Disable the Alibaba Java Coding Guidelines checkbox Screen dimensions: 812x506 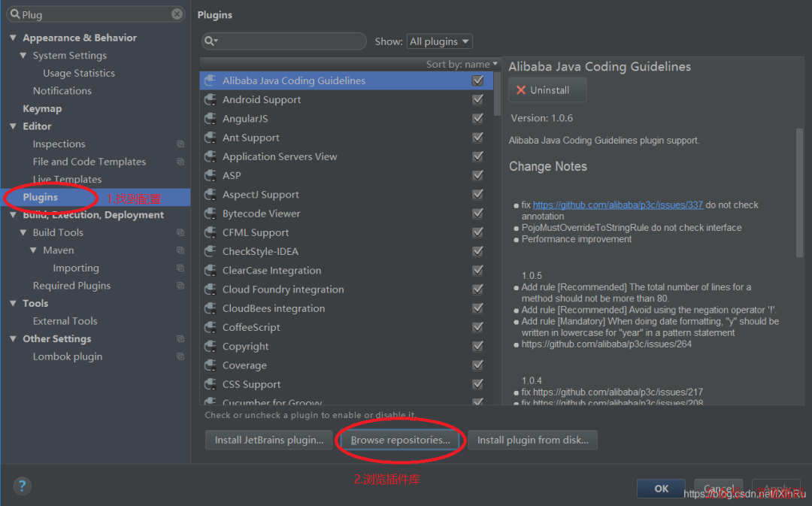click(x=478, y=80)
